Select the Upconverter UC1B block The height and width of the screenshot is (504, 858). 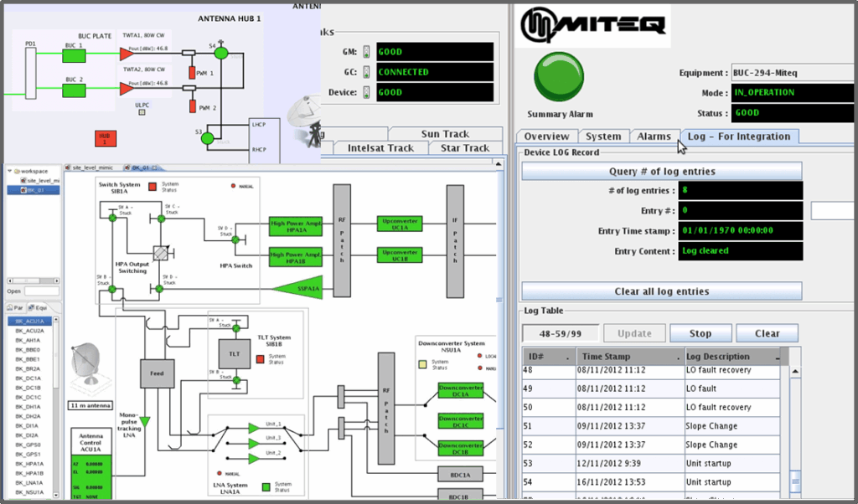pyautogui.click(x=400, y=255)
